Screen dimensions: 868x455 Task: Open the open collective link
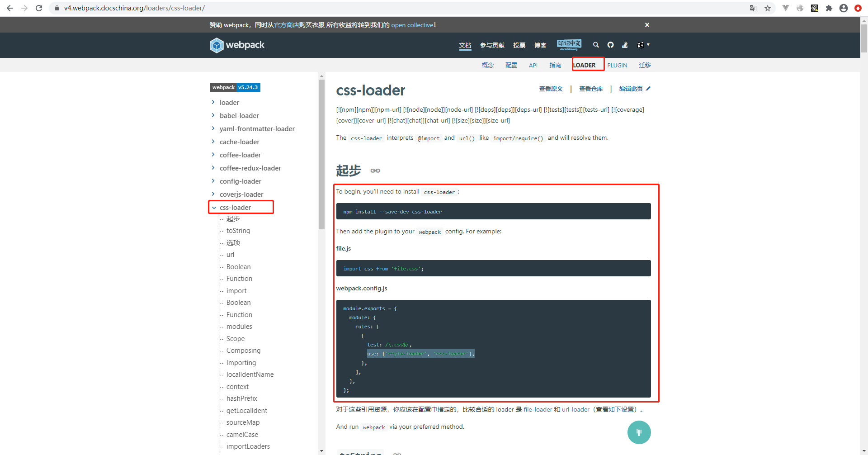(x=412, y=25)
